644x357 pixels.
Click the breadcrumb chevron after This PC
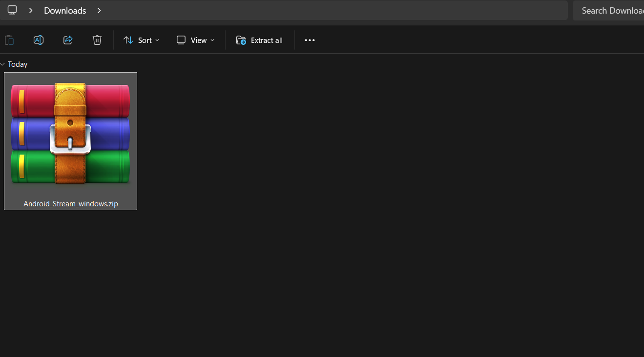[30, 10]
